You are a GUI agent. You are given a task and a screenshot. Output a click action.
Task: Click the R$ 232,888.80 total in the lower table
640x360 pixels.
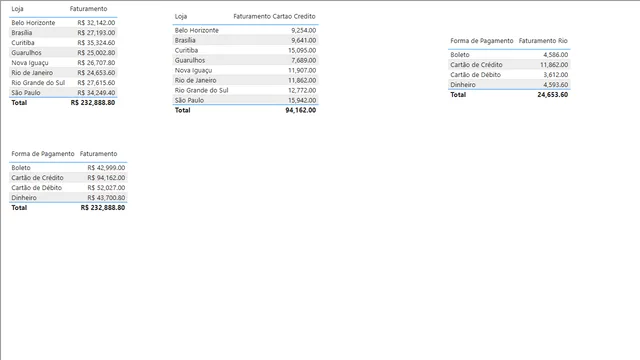tap(103, 208)
